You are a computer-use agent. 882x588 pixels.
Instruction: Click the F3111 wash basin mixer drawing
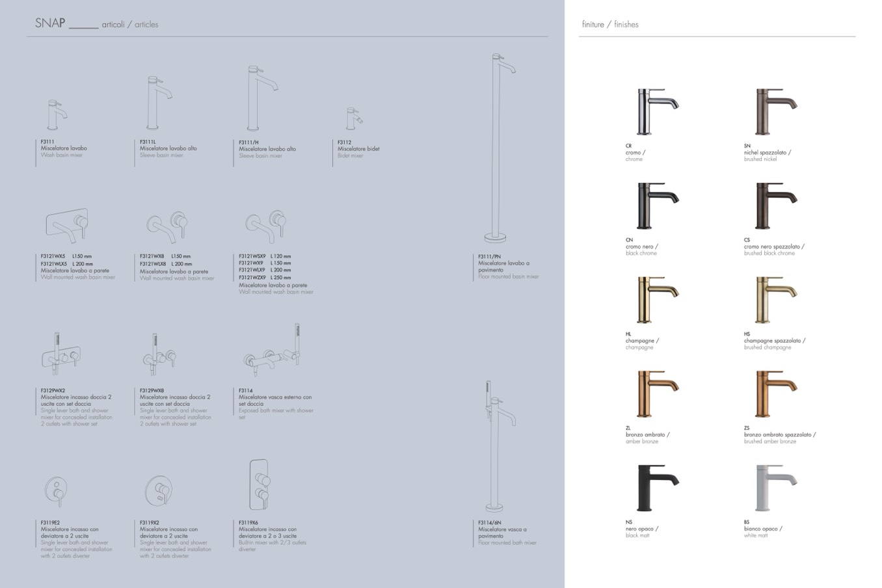(x=57, y=116)
